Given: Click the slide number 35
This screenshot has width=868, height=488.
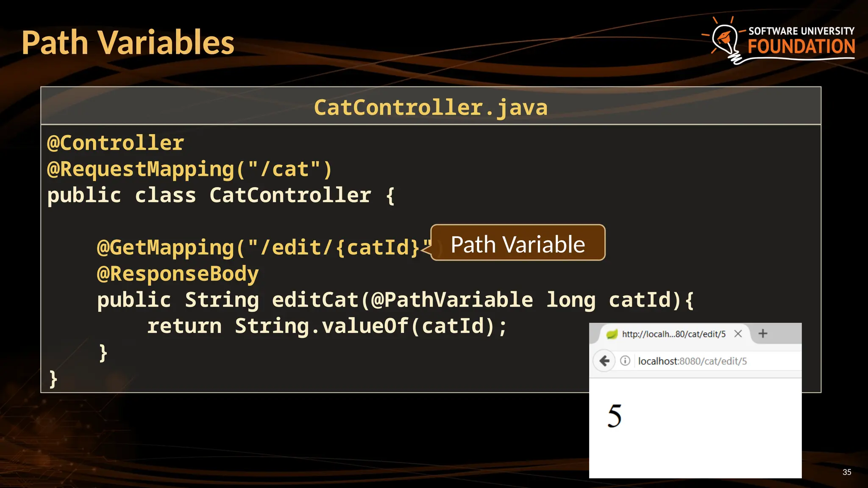Looking at the screenshot, I should point(846,472).
